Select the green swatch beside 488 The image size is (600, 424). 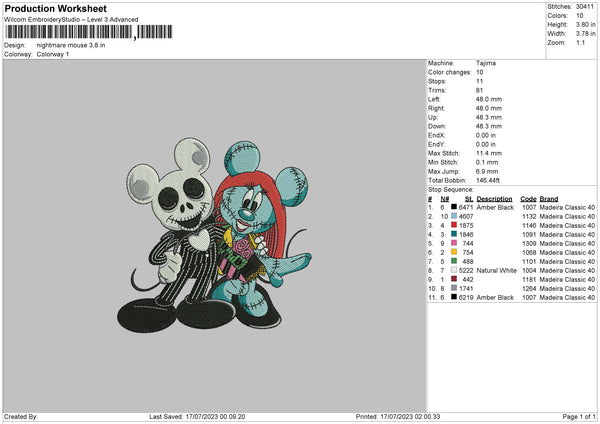(454, 261)
